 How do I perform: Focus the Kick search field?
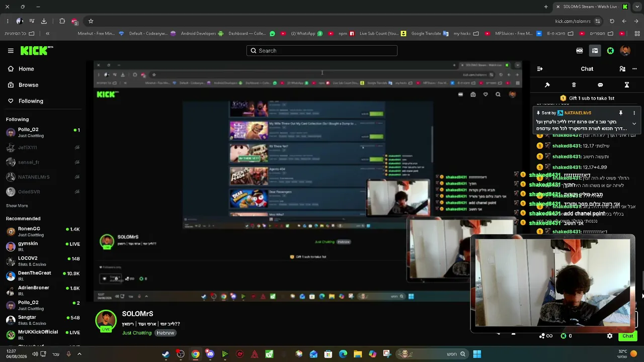point(322,51)
